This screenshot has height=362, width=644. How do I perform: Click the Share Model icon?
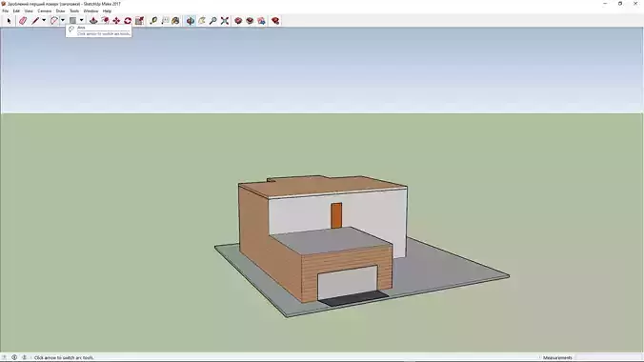(x=250, y=21)
